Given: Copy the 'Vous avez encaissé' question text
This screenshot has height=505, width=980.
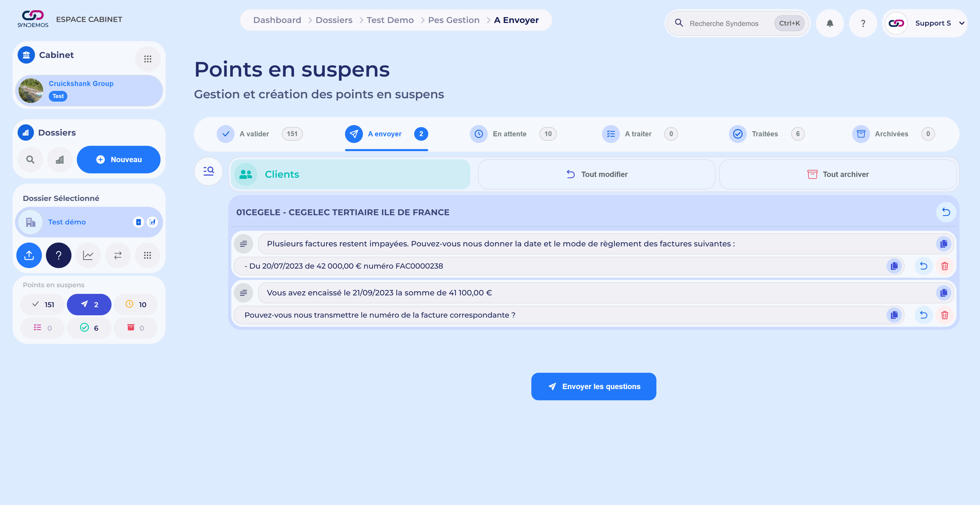Looking at the screenshot, I should pyautogui.click(x=944, y=293).
